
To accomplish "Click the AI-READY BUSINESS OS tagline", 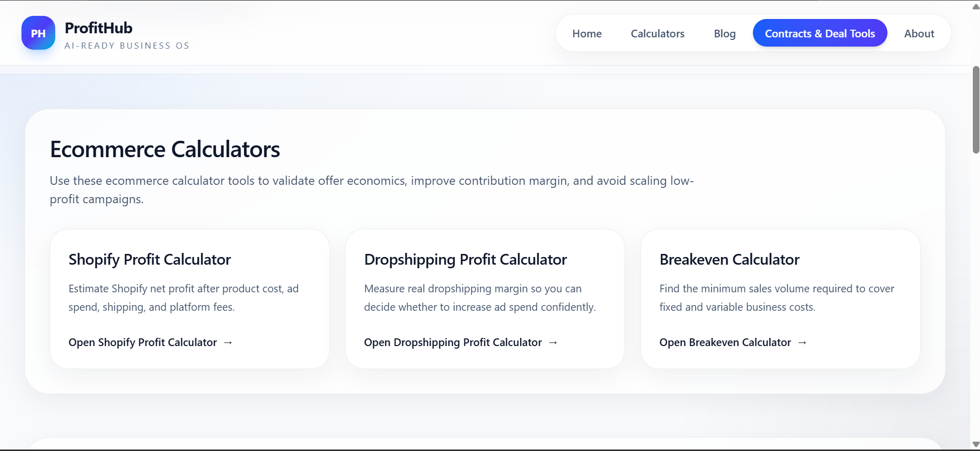I will click(127, 46).
